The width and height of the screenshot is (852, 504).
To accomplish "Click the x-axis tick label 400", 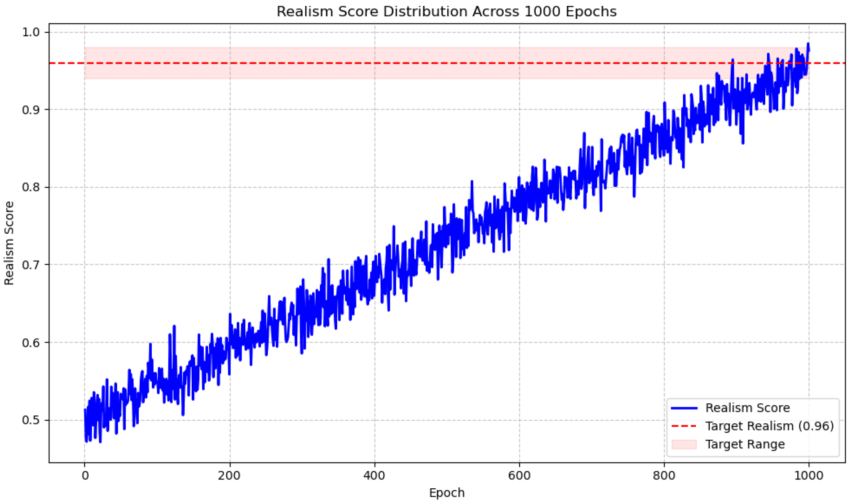I will [374, 476].
